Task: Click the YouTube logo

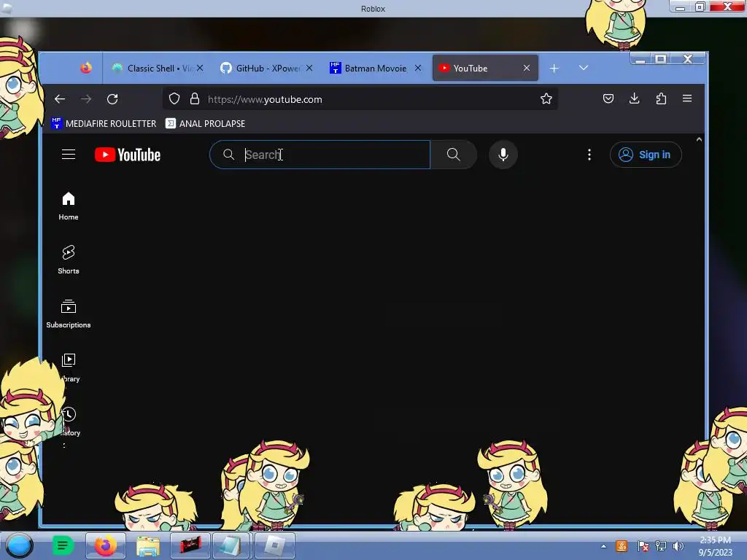Action: point(127,155)
